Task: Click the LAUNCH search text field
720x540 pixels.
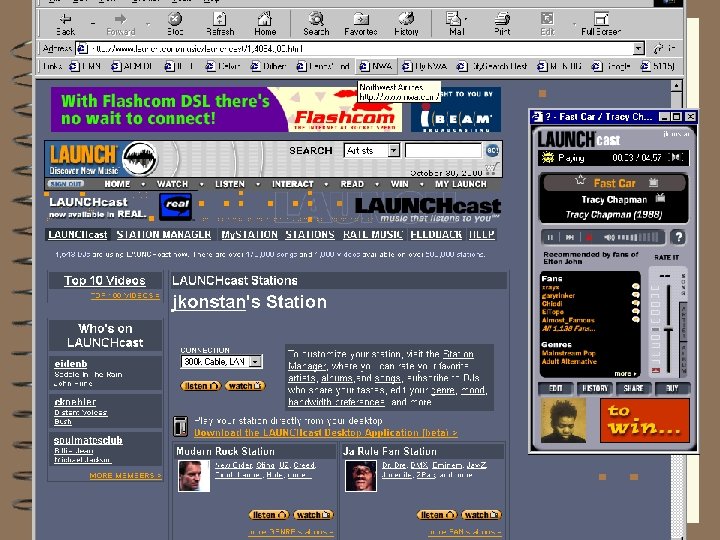Action: click(x=443, y=151)
